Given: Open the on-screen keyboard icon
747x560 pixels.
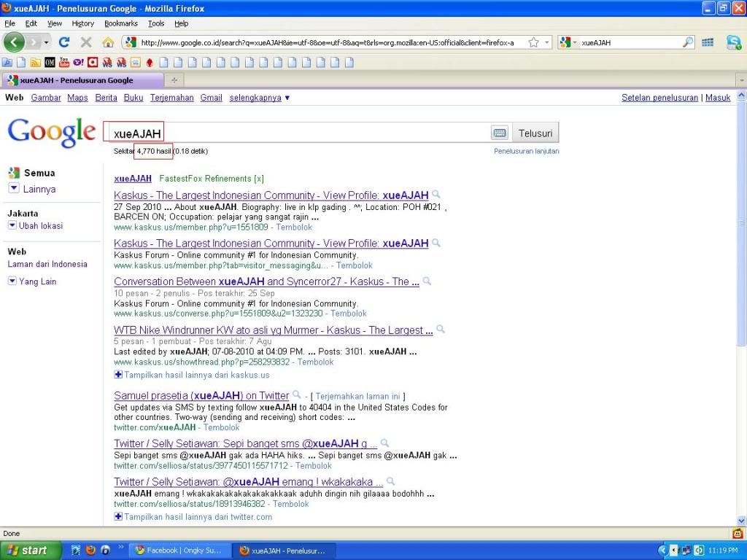Looking at the screenshot, I should [500, 133].
